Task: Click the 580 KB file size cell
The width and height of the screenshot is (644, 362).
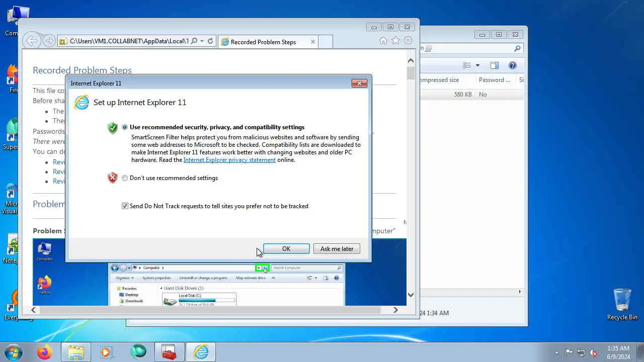Action: point(462,95)
